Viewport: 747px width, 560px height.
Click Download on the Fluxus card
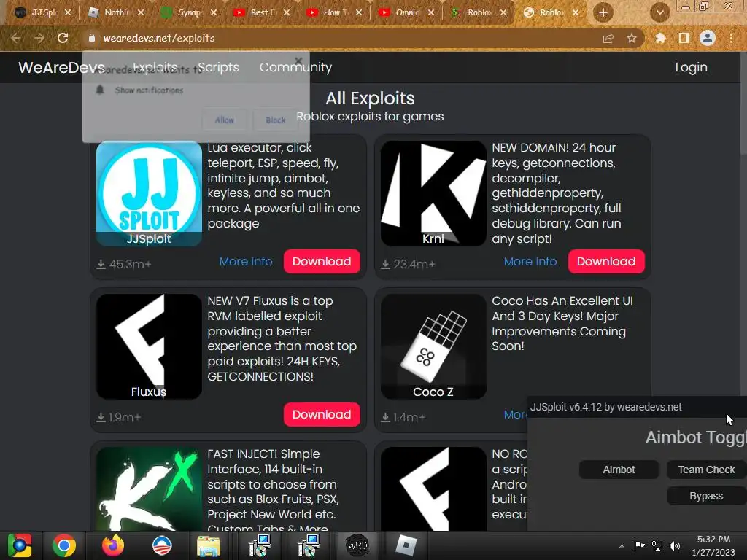322,415
